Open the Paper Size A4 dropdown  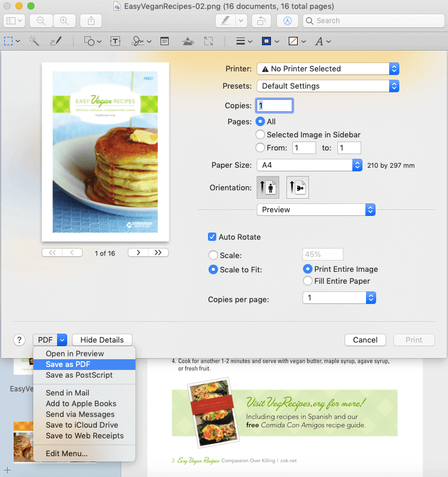click(x=309, y=165)
